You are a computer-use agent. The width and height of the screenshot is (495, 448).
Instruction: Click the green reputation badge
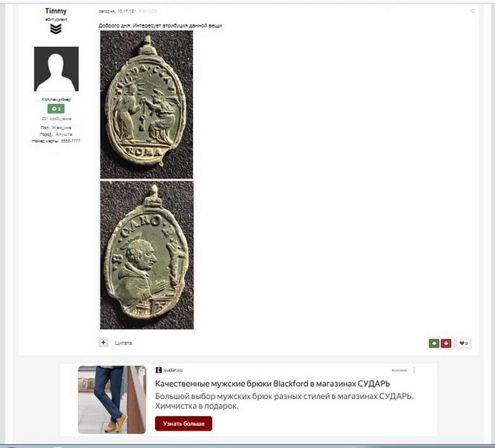(56, 109)
